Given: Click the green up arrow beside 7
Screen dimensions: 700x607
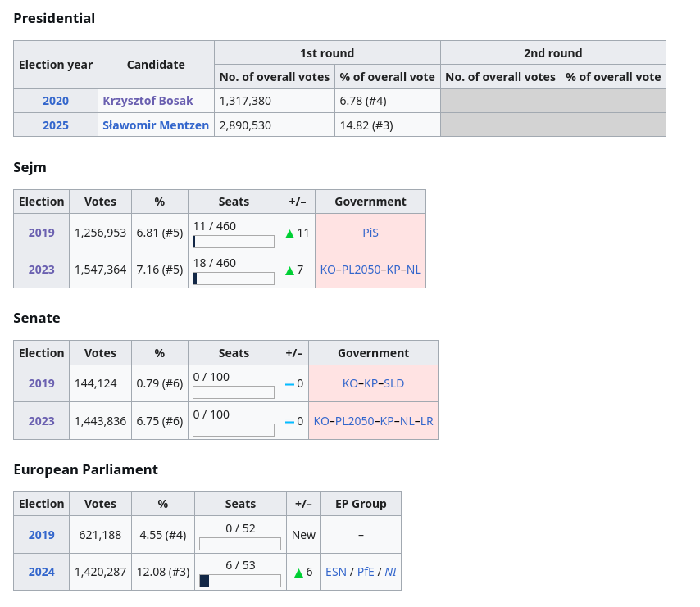Looking at the screenshot, I should (289, 270).
